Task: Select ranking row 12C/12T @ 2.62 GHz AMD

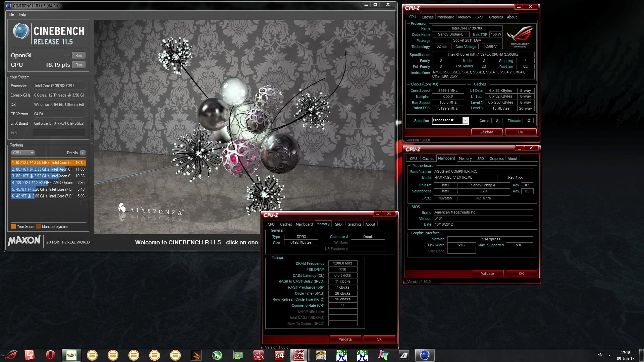Action: coord(48,183)
